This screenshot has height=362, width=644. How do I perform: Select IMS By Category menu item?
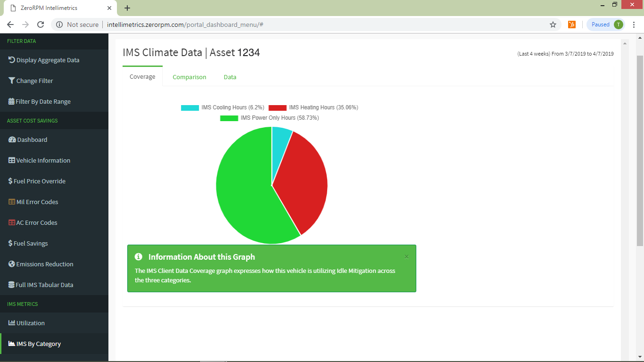pyautogui.click(x=54, y=344)
